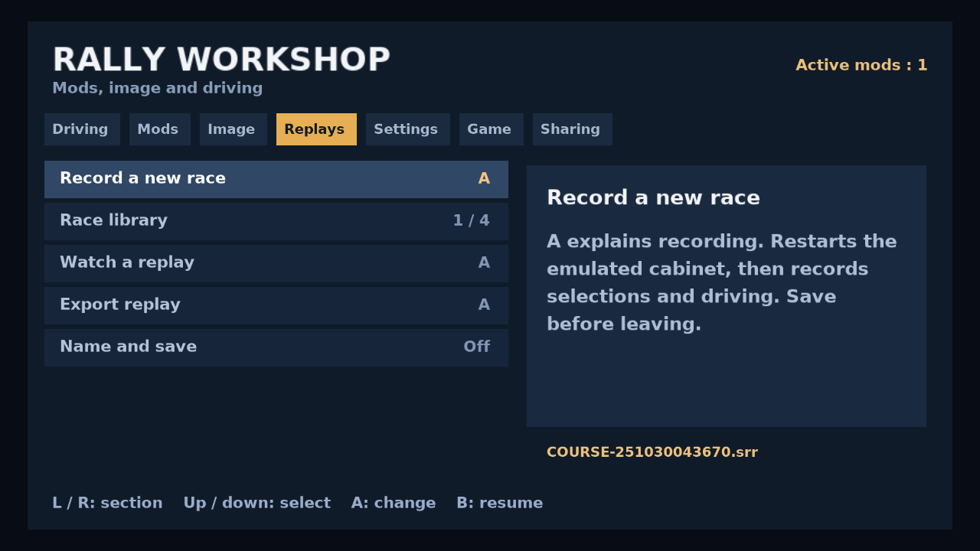Click the 'A explains recording' description text

coord(722,283)
